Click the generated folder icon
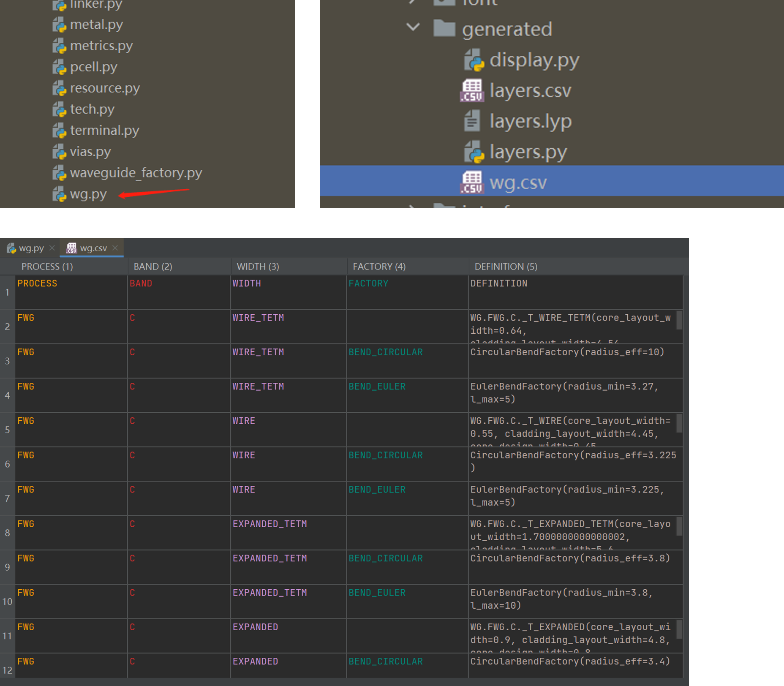 (444, 29)
